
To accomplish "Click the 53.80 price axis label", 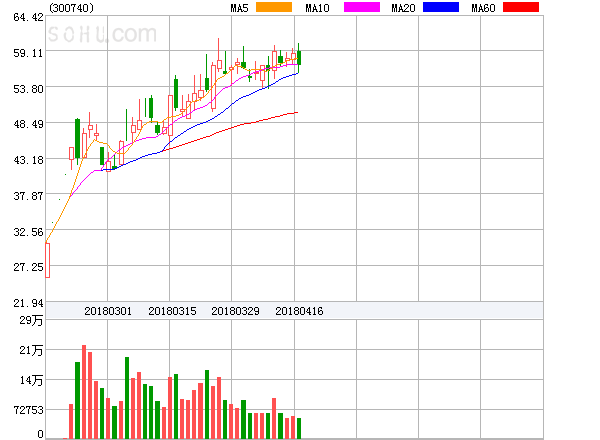I will 28,89.
